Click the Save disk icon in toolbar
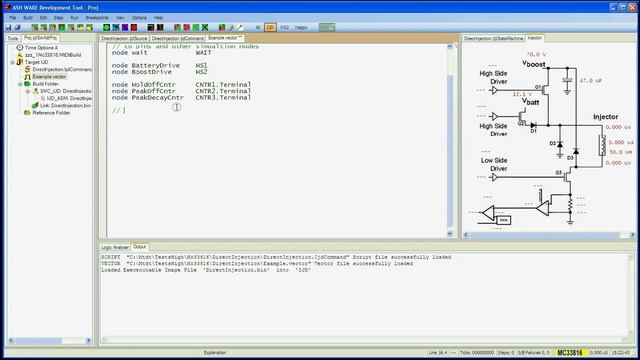 coord(8,27)
